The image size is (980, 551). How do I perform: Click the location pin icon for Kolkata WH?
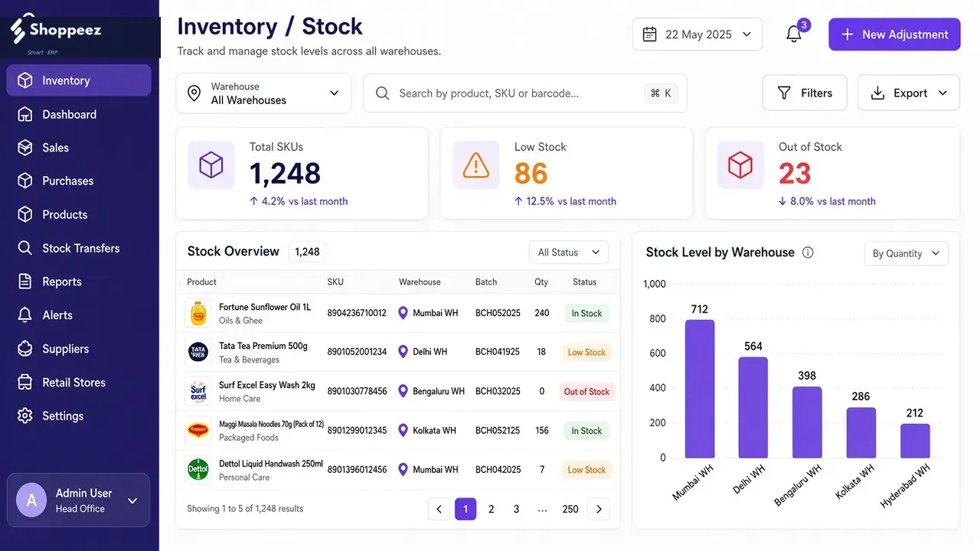(x=403, y=430)
